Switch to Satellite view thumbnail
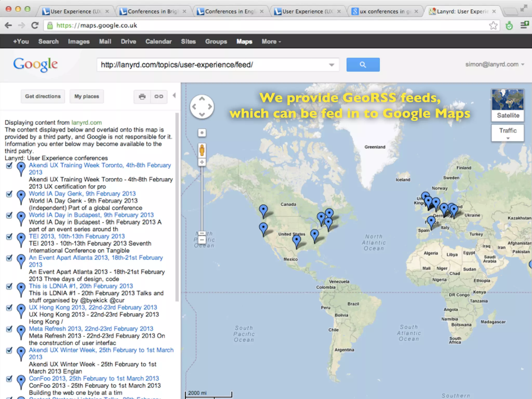Viewport: 532px width, 399px height. point(508,105)
